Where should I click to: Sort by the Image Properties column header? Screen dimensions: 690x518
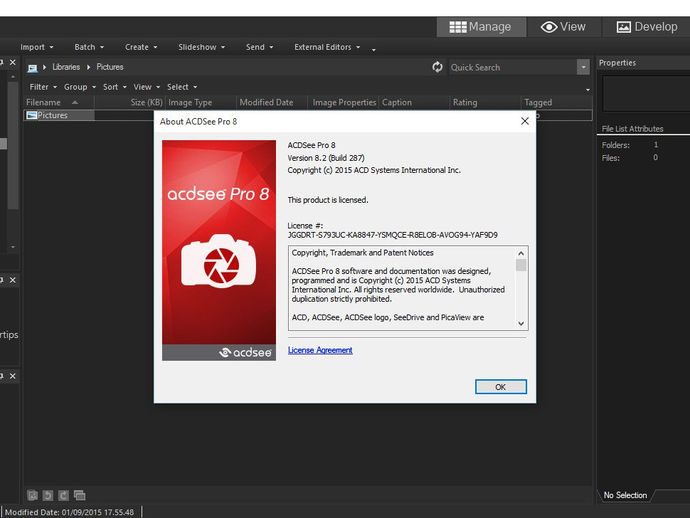coord(343,103)
